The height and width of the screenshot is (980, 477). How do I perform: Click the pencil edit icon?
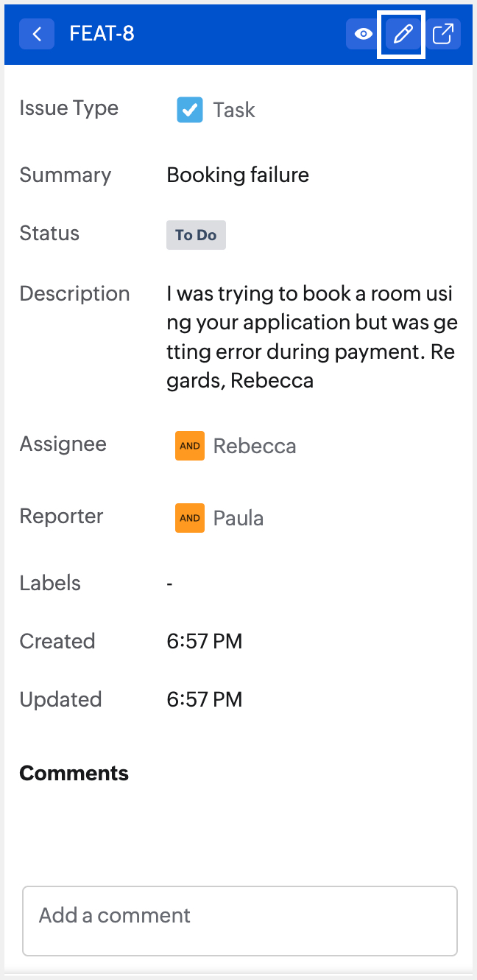click(401, 34)
